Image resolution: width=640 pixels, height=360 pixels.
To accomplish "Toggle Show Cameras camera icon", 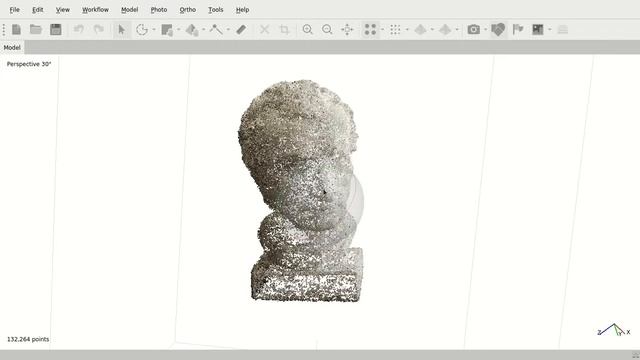I will [473, 29].
